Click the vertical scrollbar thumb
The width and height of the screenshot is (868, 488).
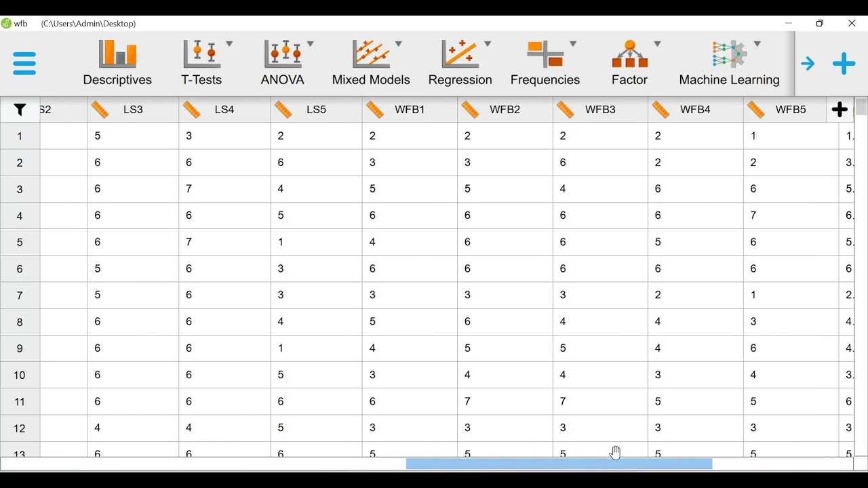861,107
